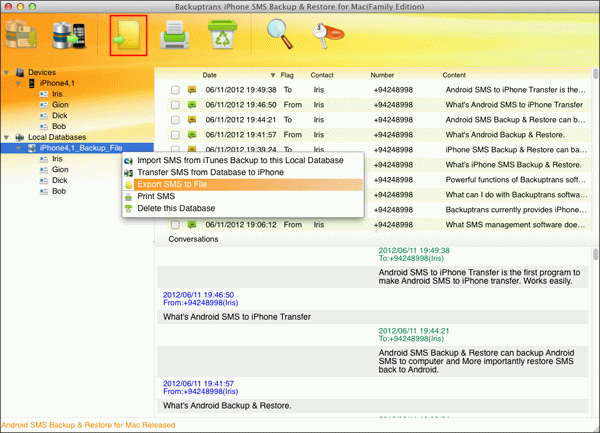The height and width of the screenshot is (433, 600).
Task: Sort by the Date column header
Action: pyautogui.click(x=209, y=75)
